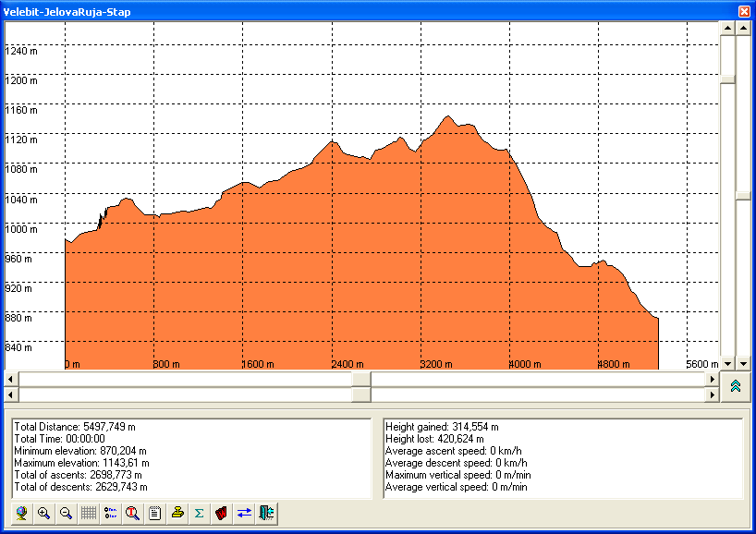The image size is (756, 534).
Task: Click left arrow of upper horizontal scrollbar
Action: (11, 379)
